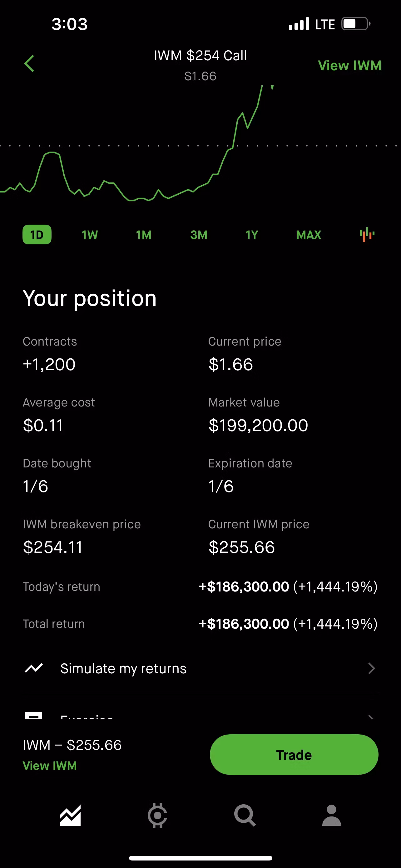The width and height of the screenshot is (401, 868).
Task: Open the account profile tab
Action: [x=332, y=816]
